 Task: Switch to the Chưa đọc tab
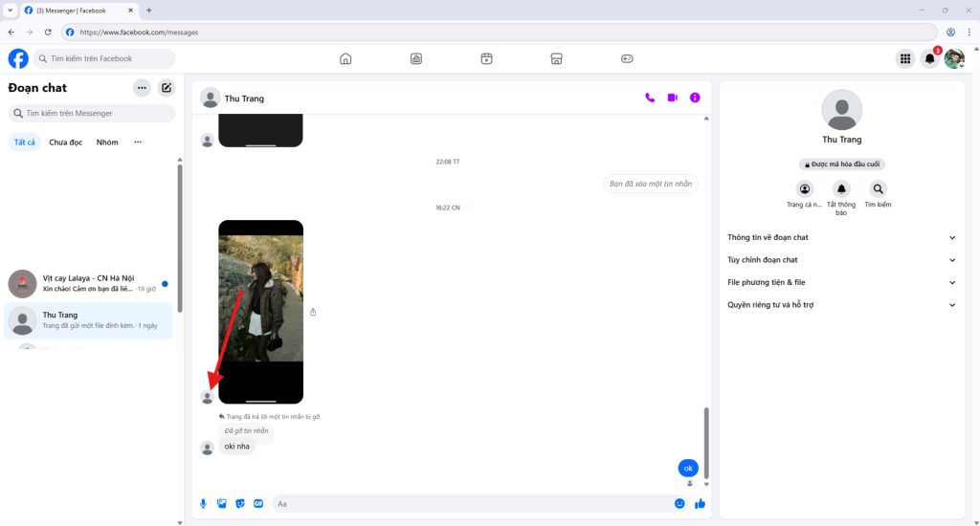tap(66, 142)
